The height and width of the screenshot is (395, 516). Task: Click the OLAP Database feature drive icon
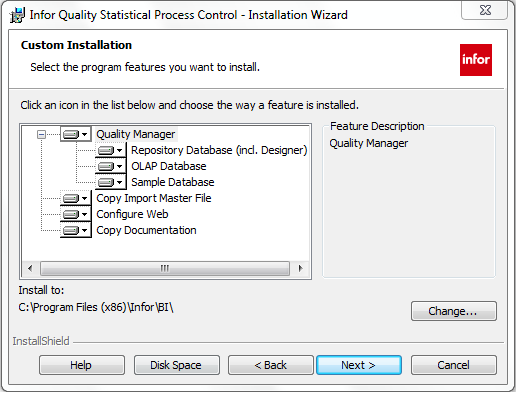[x=111, y=166]
